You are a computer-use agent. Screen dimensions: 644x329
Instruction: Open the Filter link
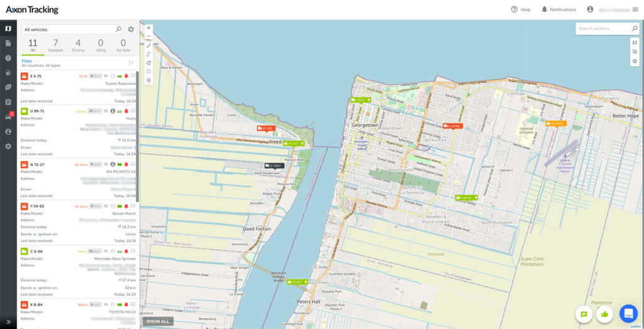(x=26, y=61)
